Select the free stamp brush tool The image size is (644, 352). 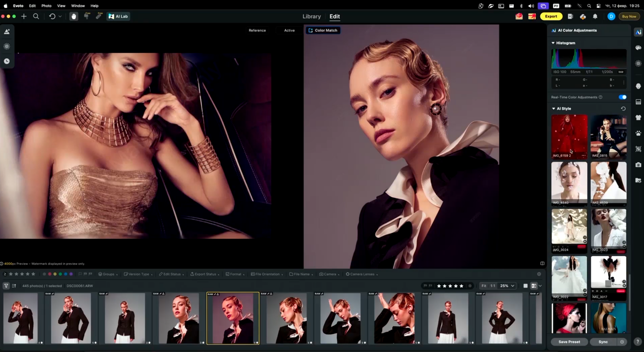coord(87,16)
